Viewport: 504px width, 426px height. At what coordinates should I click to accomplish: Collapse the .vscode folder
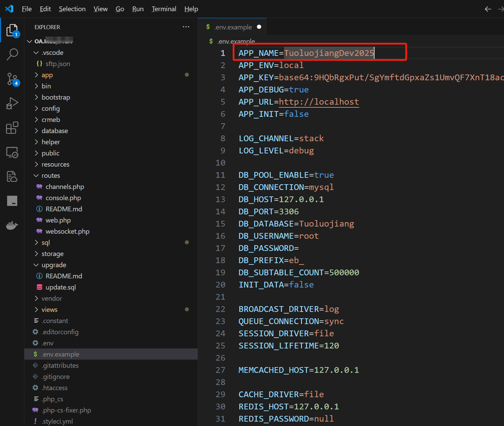pyautogui.click(x=111, y=52)
